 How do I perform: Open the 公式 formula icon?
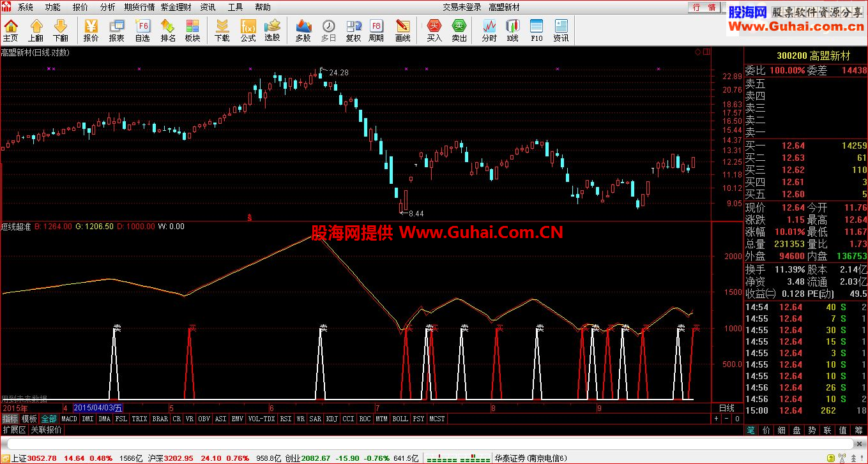(248, 30)
